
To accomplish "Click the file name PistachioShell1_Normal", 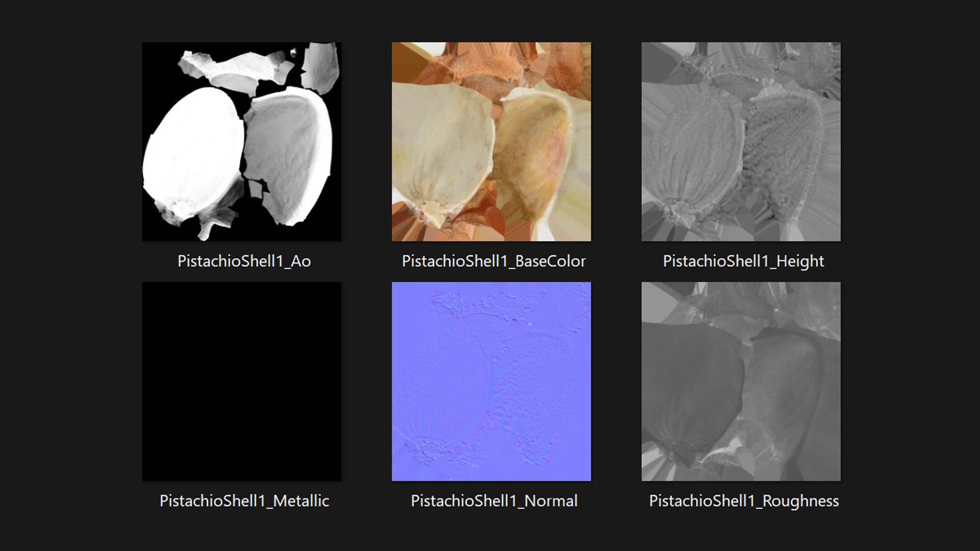I will (494, 501).
